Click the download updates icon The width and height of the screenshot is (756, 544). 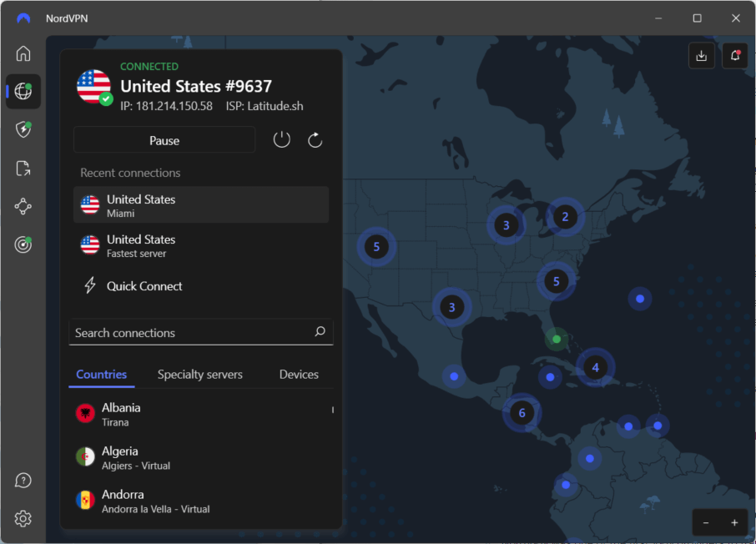tap(702, 55)
